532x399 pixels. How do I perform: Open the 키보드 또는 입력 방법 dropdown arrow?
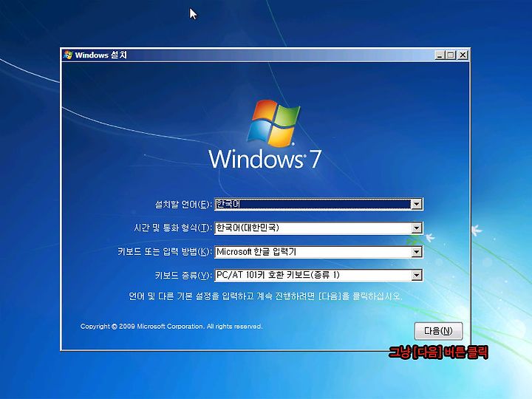[416, 252]
